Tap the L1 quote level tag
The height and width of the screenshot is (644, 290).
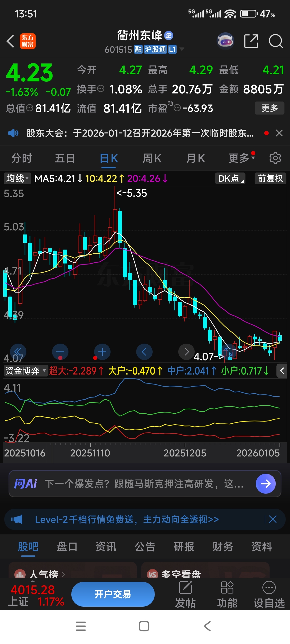(172, 49)
